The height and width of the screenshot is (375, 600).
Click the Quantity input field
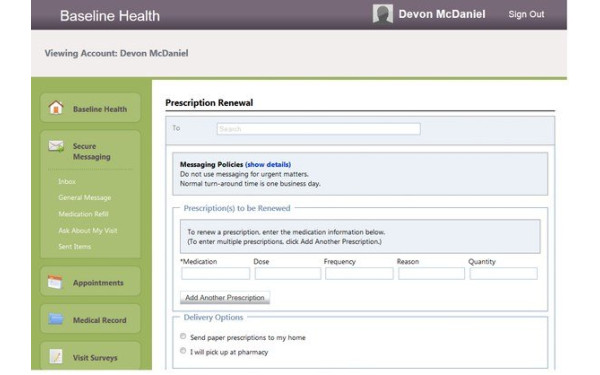tap(504, 274)
